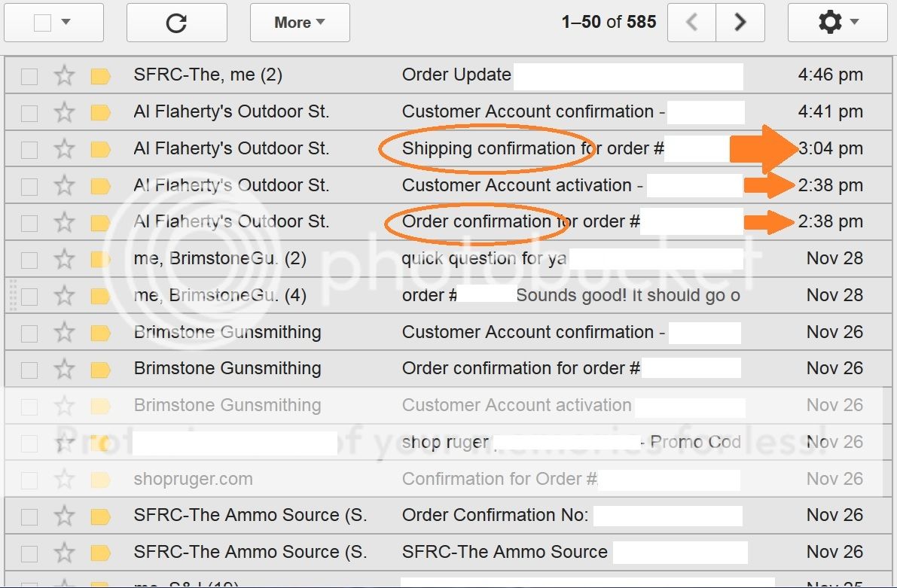Open Customer Account activation email from Al Flaherty's
Viewport: 897px width, 588px height.
[x=517, y=185]
